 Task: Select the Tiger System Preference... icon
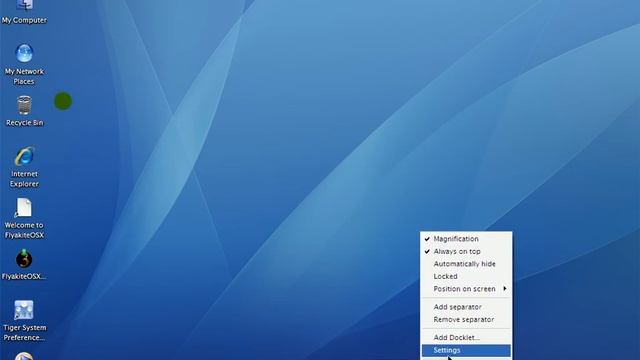24,310
